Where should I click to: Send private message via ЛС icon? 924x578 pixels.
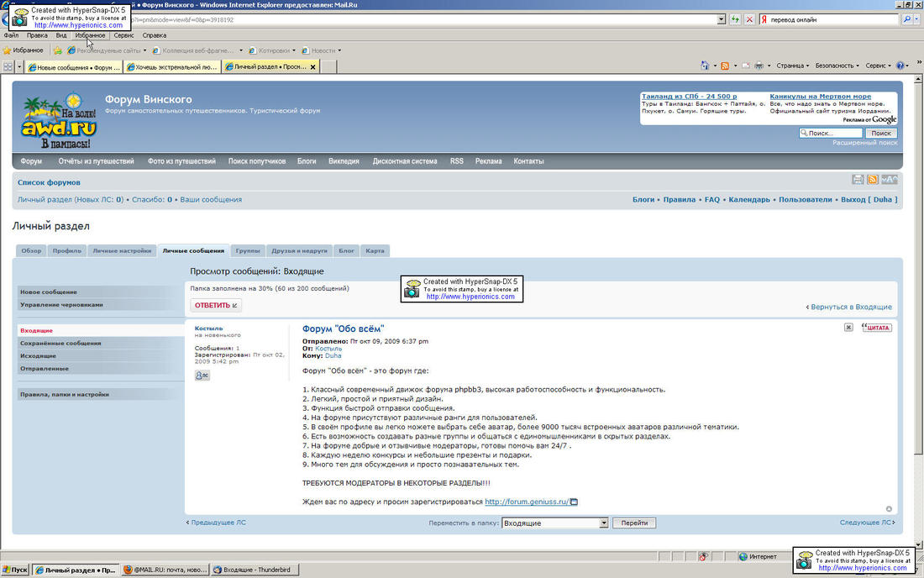(x=202, y=376)
